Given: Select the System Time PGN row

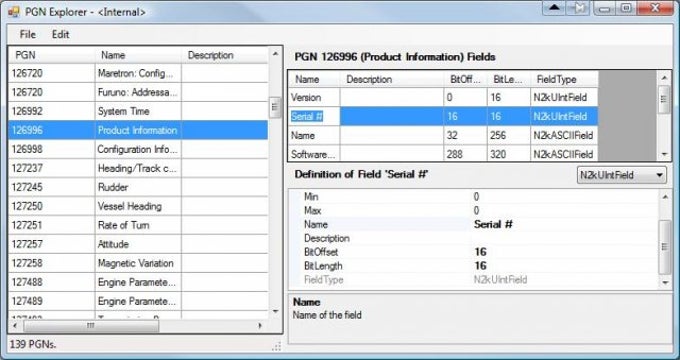Looking at the screenshot, I should pyautogui.click(x=138, y=111).
